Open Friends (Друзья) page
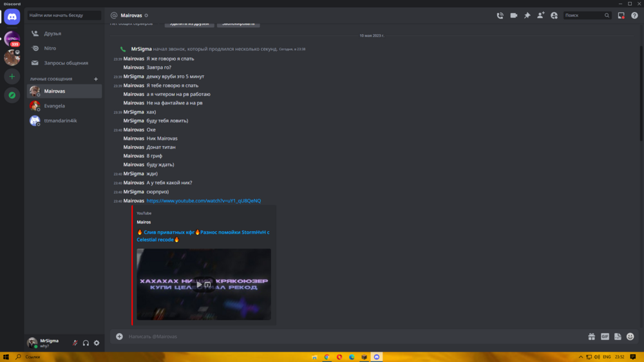Screen dimensions: 644x362 [64, 33]
